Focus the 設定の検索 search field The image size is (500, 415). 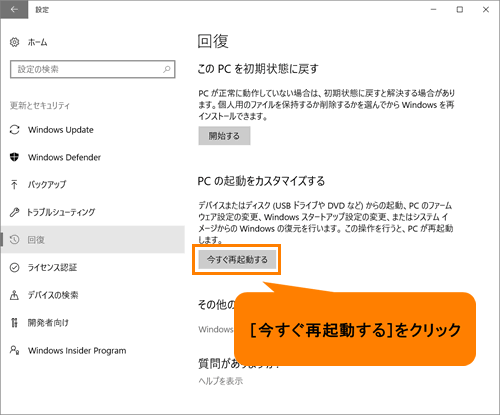point(92,69)
